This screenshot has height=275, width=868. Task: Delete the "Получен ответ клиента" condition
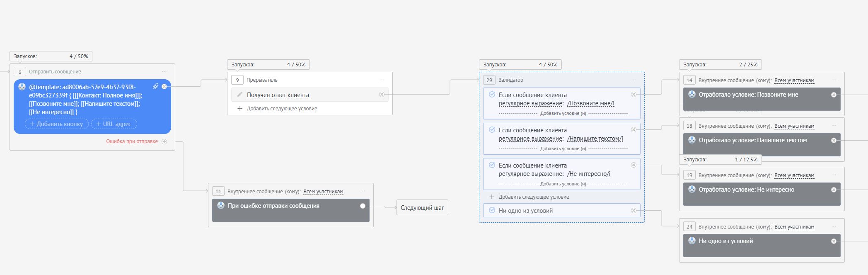coord(382,95)
